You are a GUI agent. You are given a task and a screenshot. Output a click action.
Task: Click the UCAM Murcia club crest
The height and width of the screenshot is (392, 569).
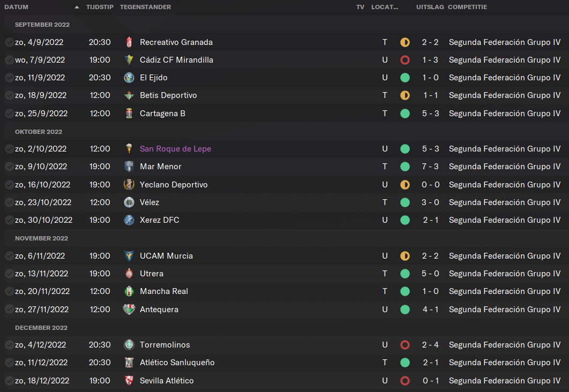[x=129, y=255]
